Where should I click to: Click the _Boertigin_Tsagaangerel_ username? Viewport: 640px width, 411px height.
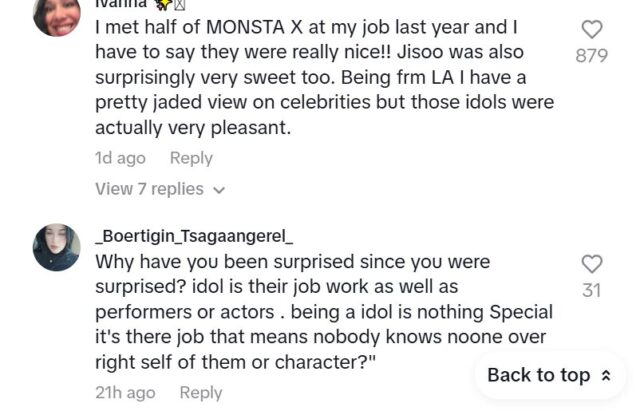coord(194,237)
